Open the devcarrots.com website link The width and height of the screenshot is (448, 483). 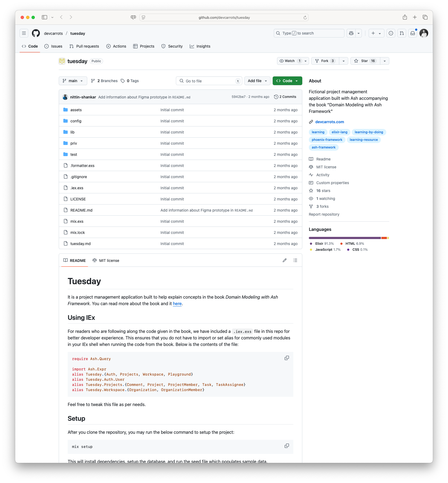(x=329, y=122)
